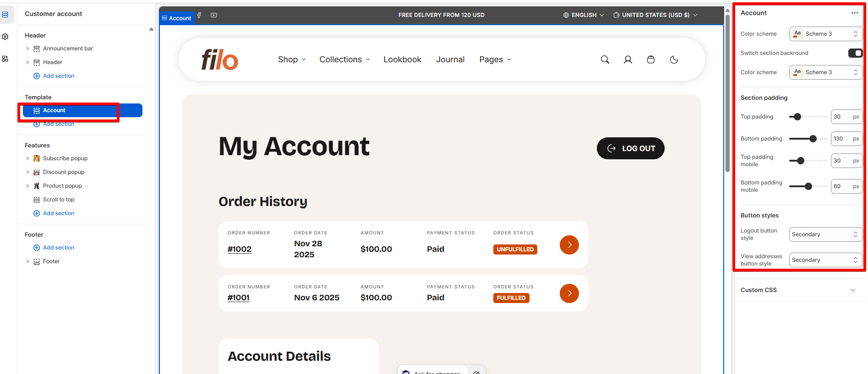Add section under Footer group
This screenshot has height=374, width=868.
click(54, 248)
